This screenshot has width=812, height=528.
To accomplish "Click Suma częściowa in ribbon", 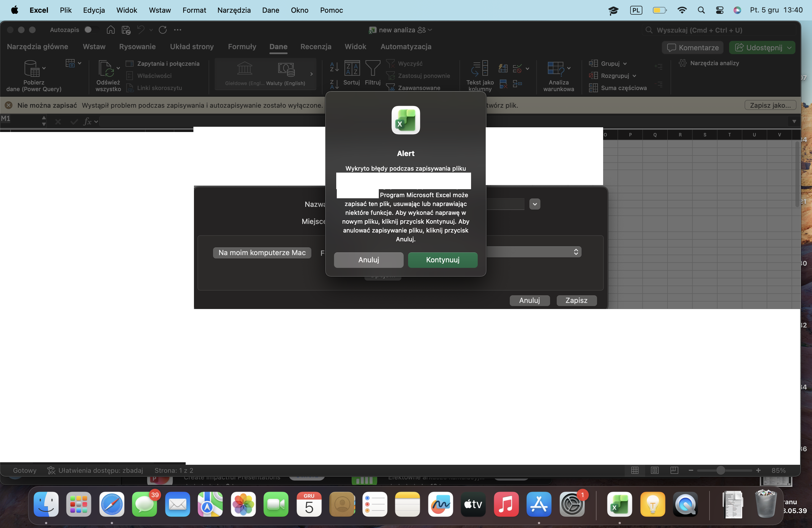I will tap(617, 88).
